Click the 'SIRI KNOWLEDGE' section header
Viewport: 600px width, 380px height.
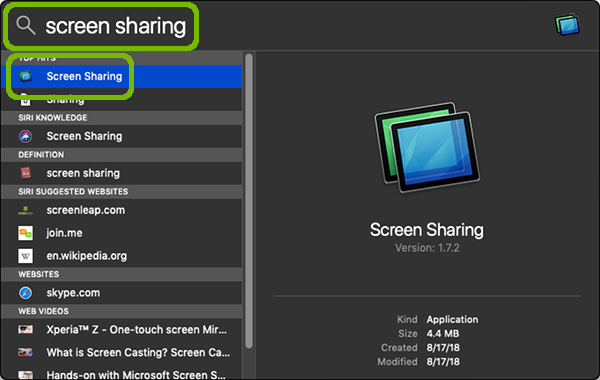point(53,118)
